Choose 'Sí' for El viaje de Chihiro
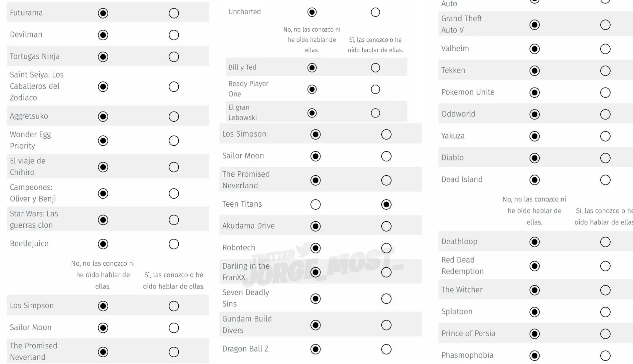The image size is (633, 364). [x=174, y=167]
